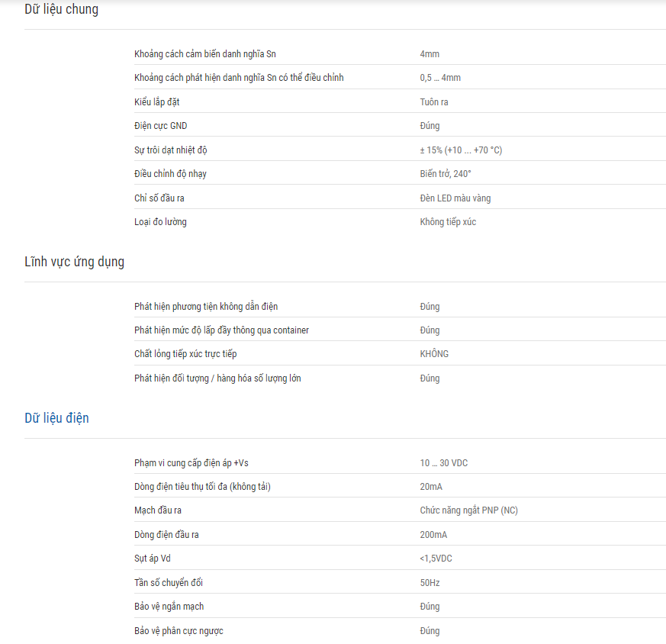Image resolution: width=666 pixels, height=644 pixels.
Task: Select the '10 ... 30 VDC' voltage range value
Action: [443, 463]
